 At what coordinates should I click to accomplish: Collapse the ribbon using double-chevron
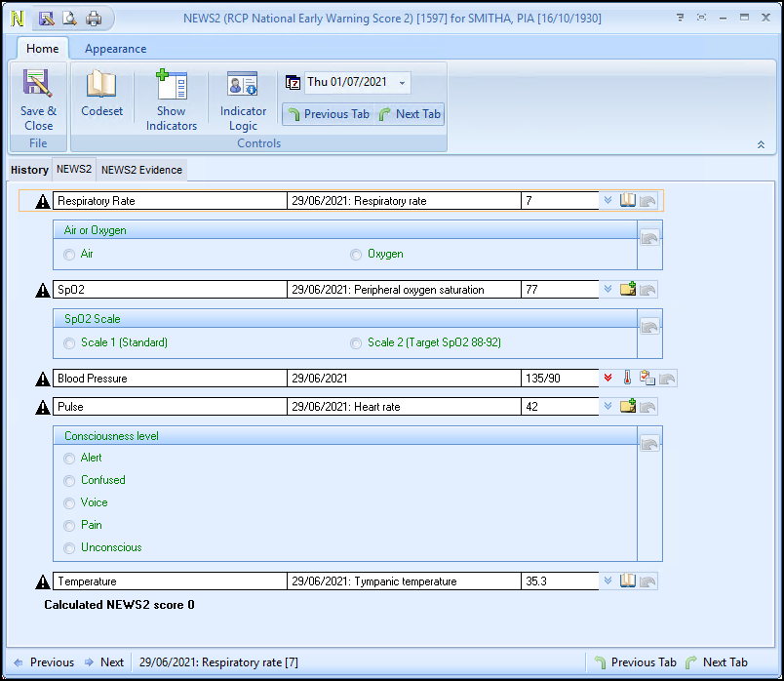pos(761,144)
